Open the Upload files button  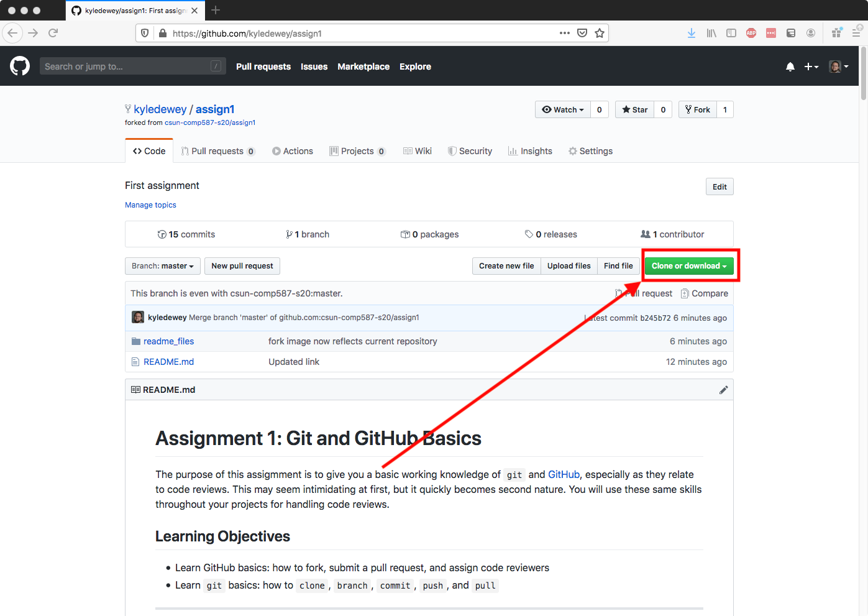[x=569, y=266]
